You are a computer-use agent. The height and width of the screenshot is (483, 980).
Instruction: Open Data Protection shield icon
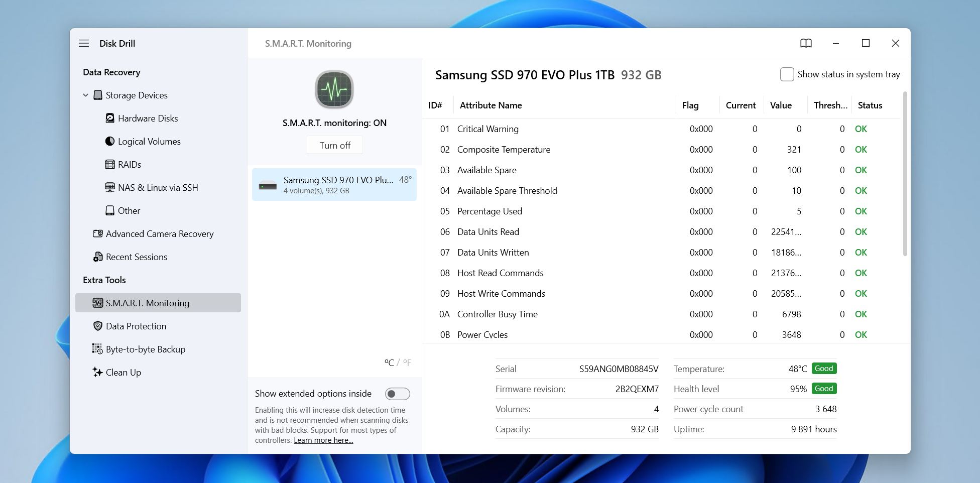tap(97, 326)
